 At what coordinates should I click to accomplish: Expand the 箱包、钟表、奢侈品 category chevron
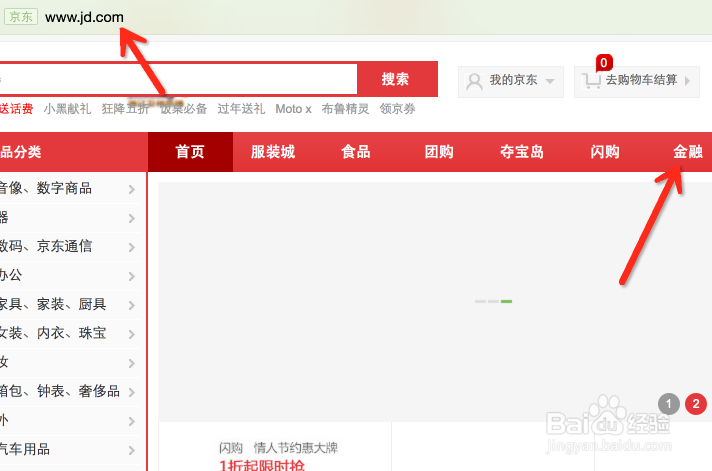tap(132, 392)
